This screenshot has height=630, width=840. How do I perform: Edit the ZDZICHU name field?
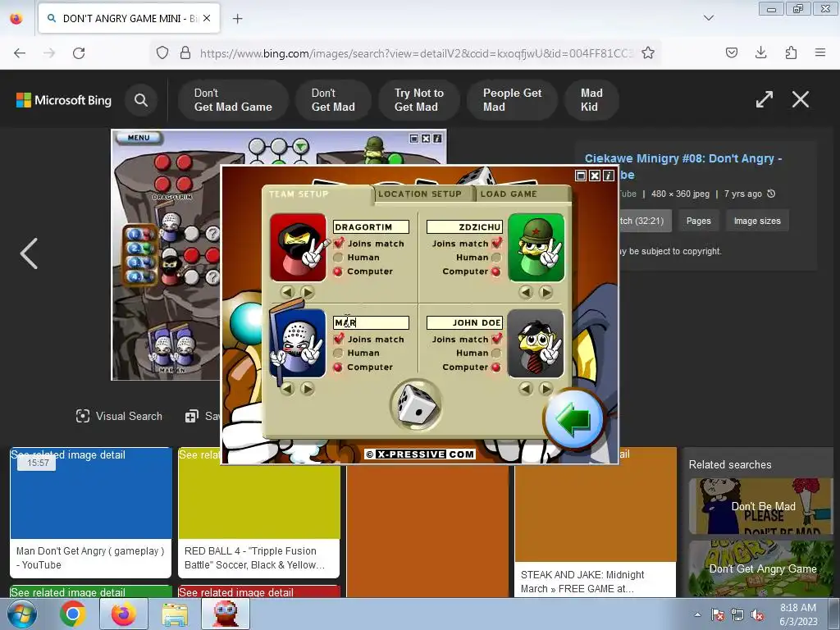(x=464, y=227)
